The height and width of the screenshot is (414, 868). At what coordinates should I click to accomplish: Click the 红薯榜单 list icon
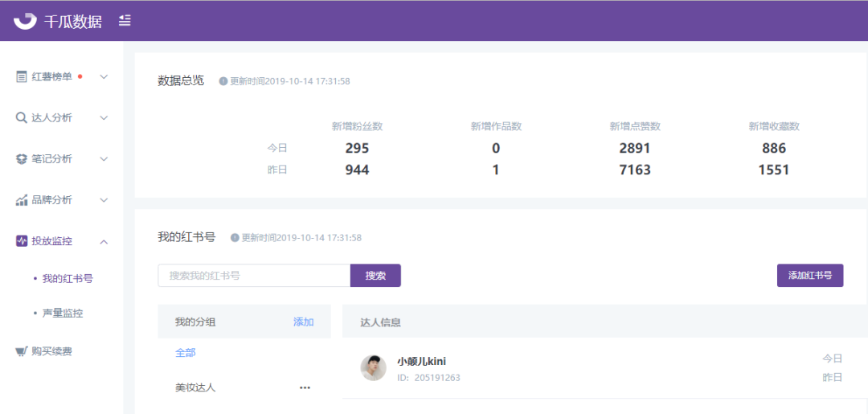coord(22,77)
